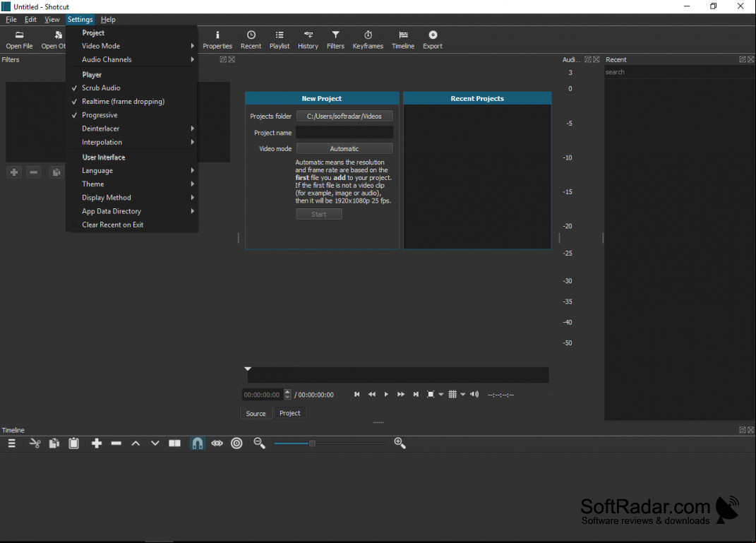756x543 pixels.
Task: Click the Recent search field
Action: point(679,72)
